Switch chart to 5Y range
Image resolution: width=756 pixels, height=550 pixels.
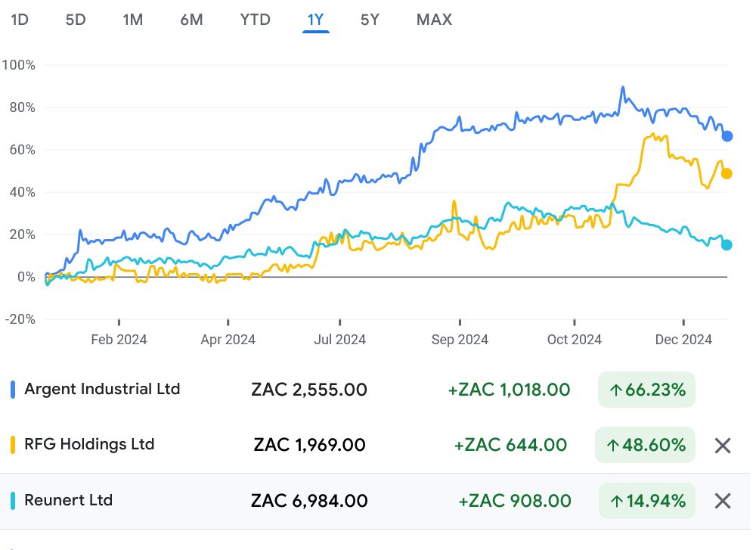[x=370, y=20]
